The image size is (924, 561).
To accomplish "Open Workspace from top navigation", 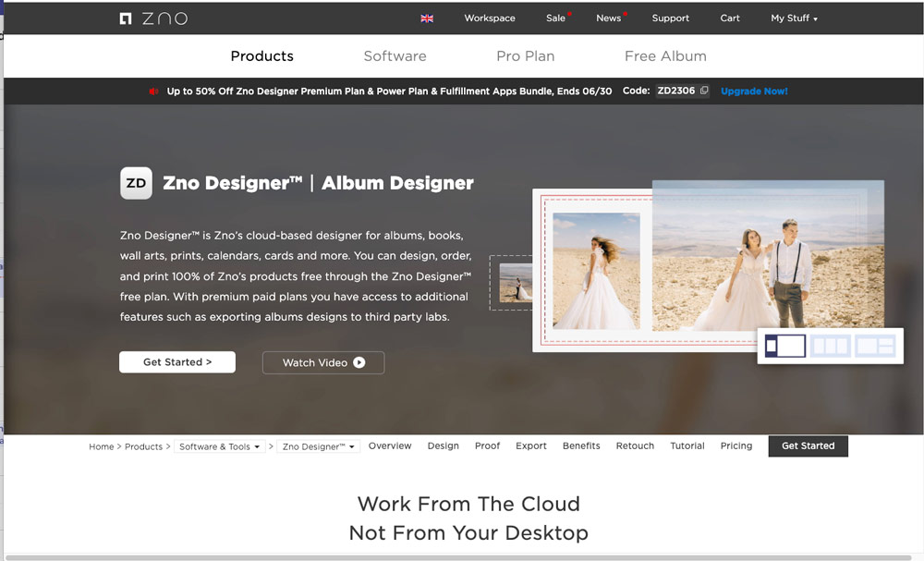I will [489, 18].
